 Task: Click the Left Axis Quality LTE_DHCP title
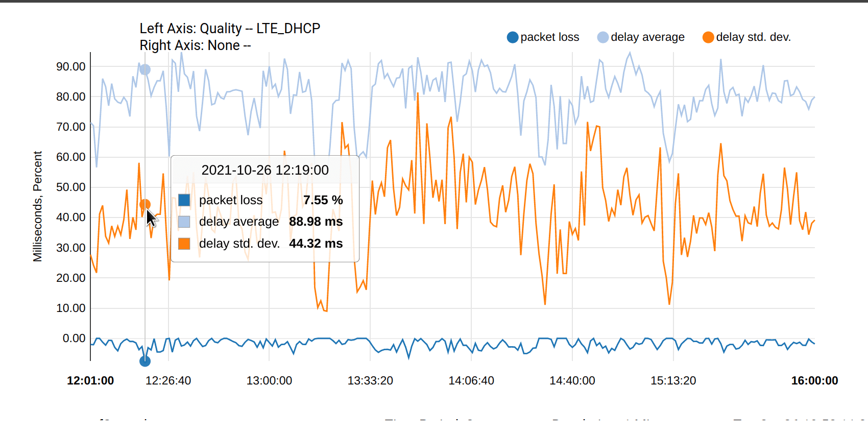[x=230, y=29]
